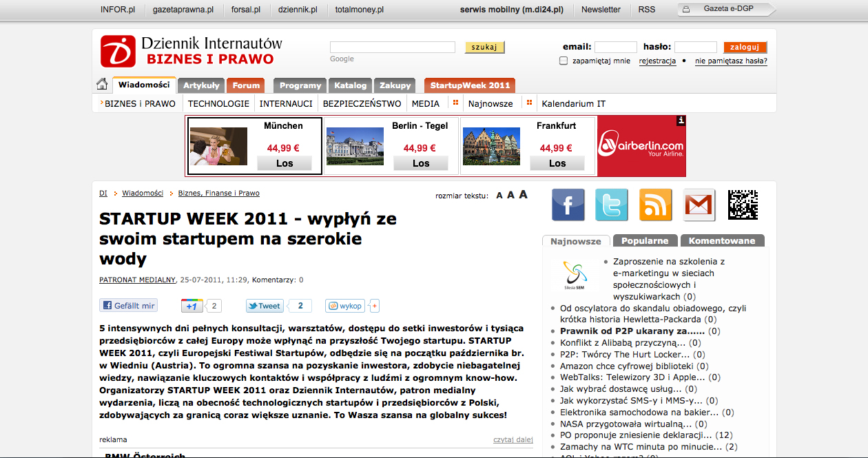Open the Forum tab
Image resolution: width=868 pixels, height=458 pixels.
click(246, 85)
